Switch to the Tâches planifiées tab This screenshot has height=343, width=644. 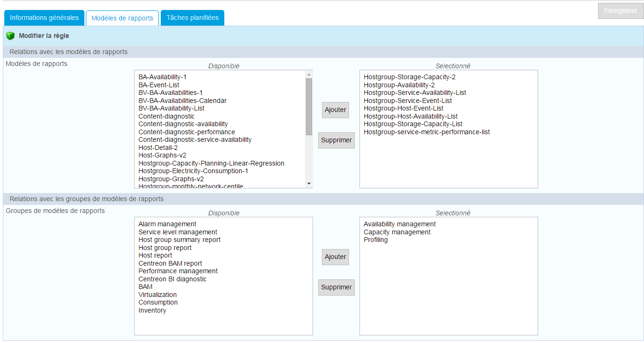click(x=192, y=18)
